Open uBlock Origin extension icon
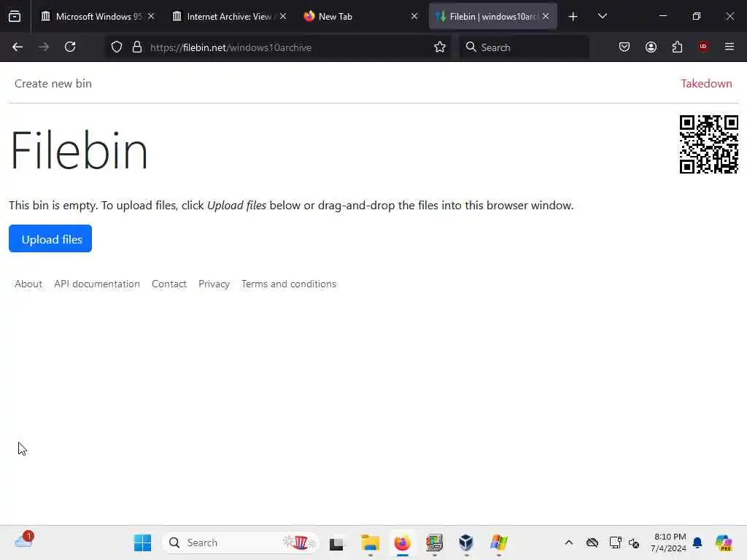The height and width of the screenshot is (560, 747). point(703,47)
